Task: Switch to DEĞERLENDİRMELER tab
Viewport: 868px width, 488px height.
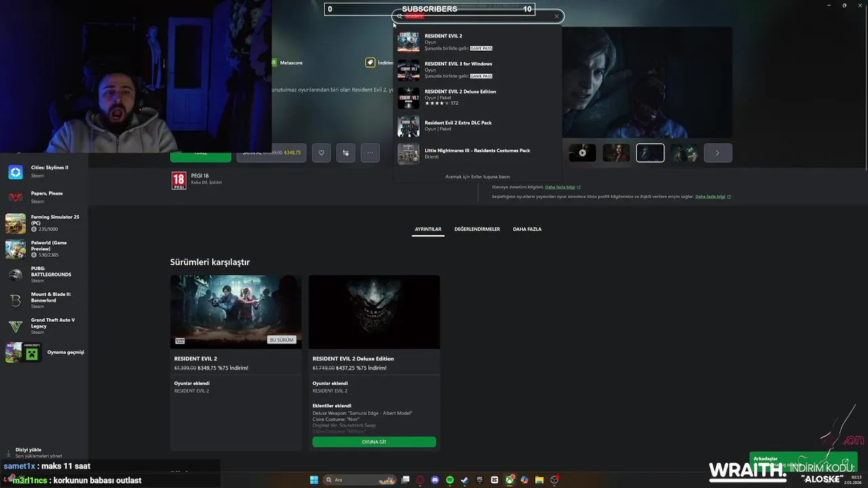Action: pos(477,229)
